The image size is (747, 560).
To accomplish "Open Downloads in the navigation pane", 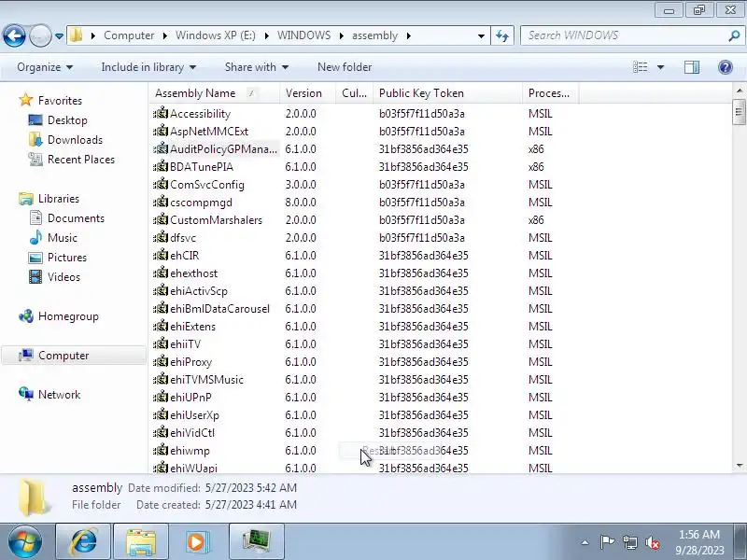I will (x=75, y=139).
